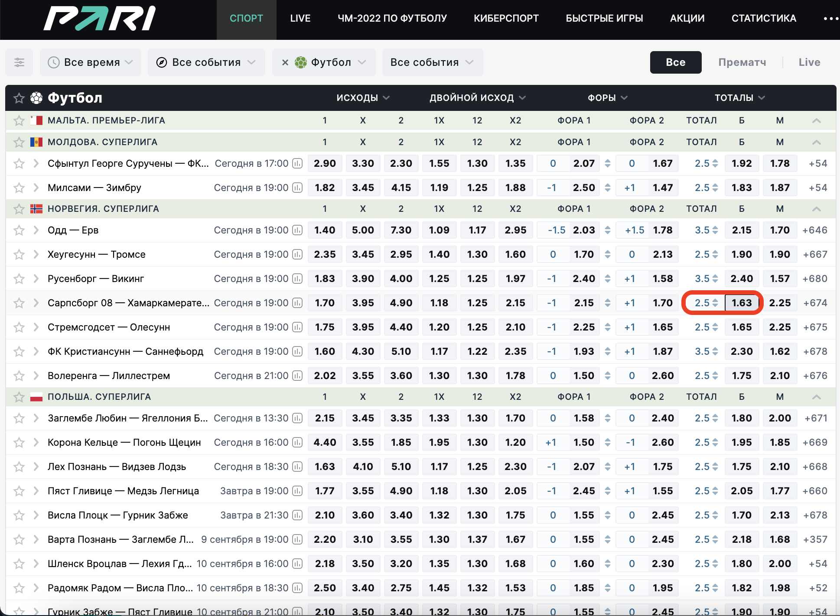Screen dimensions: 840x616
Task: Open the ДВОЙНОЙ ИСХОД column dropdown
Action: tap(477, 98)
